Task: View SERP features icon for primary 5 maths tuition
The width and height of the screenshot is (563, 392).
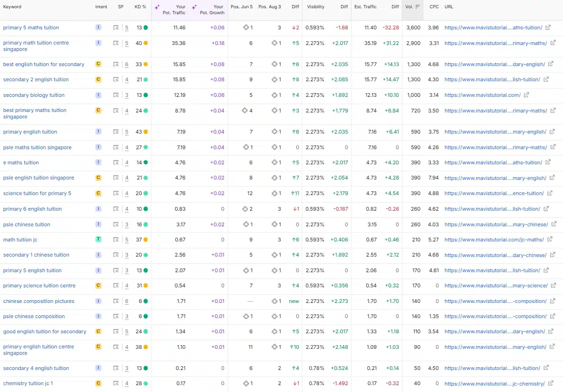Action: [x=116, y=28]
